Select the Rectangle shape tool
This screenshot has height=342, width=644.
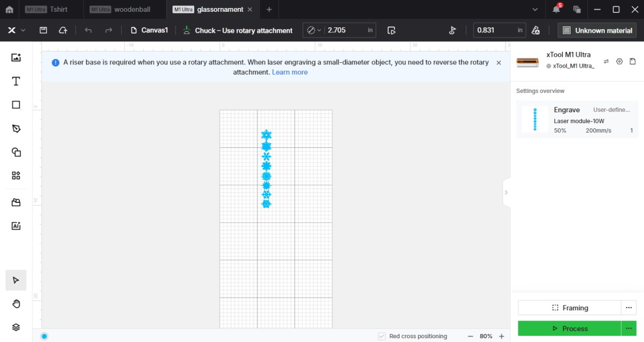16,105
